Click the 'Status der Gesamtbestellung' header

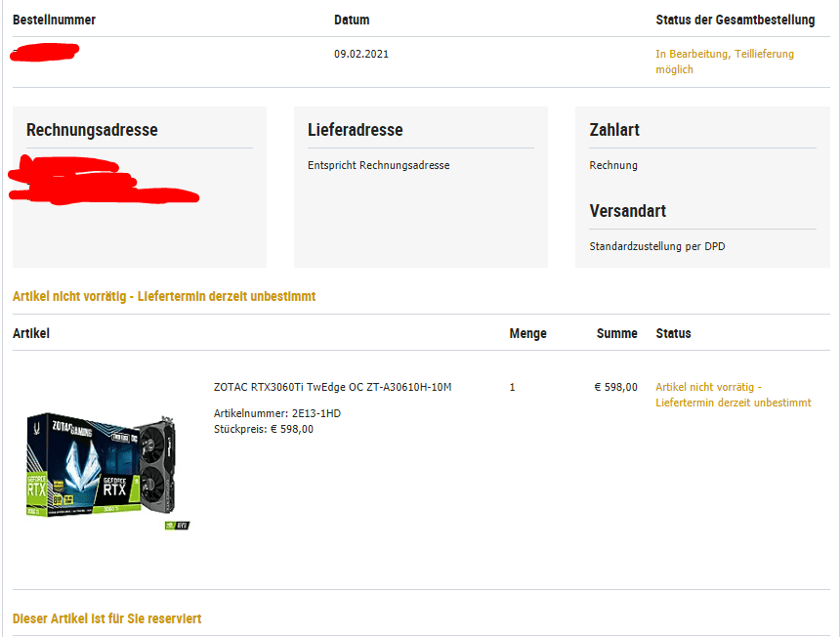(735, 20)
